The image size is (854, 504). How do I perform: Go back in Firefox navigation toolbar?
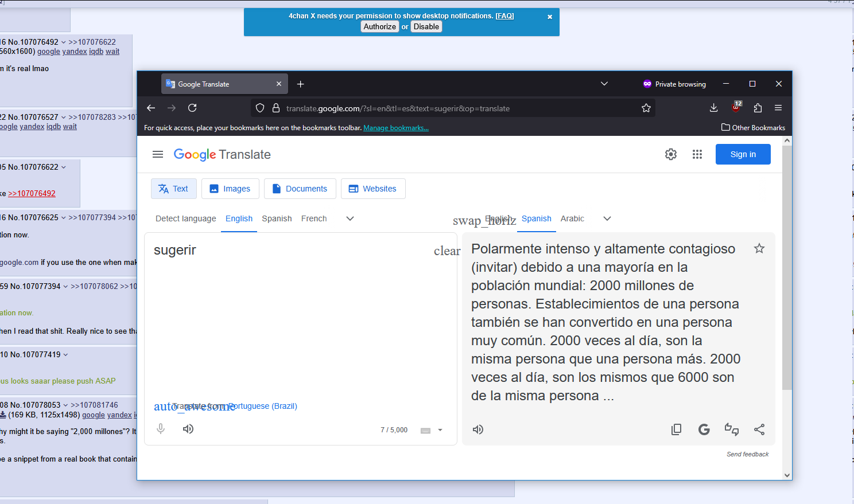(x=151, y=108)
